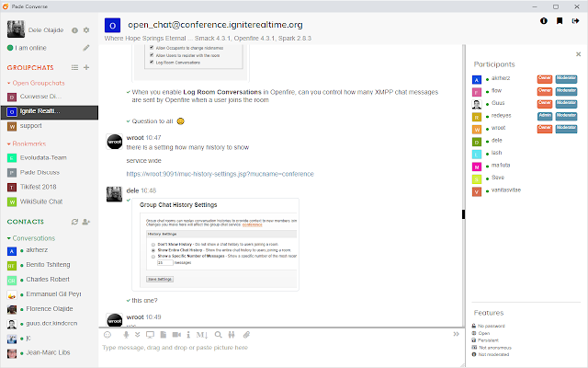Select Ignite Realti... groupchat
This screenshot has width=588, height=368.
(49, 111)
